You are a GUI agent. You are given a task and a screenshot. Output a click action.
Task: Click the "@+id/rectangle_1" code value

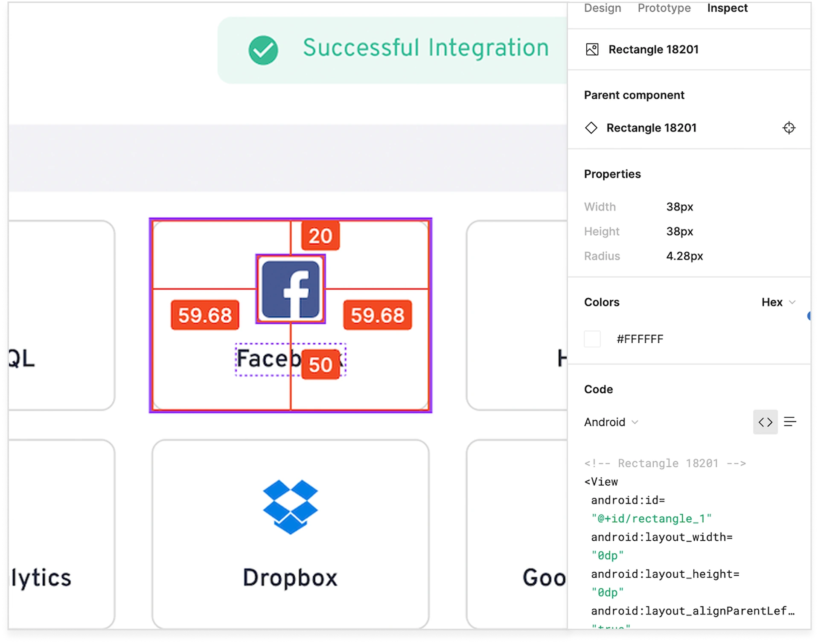pyautogui.click(x=651, y=519)
